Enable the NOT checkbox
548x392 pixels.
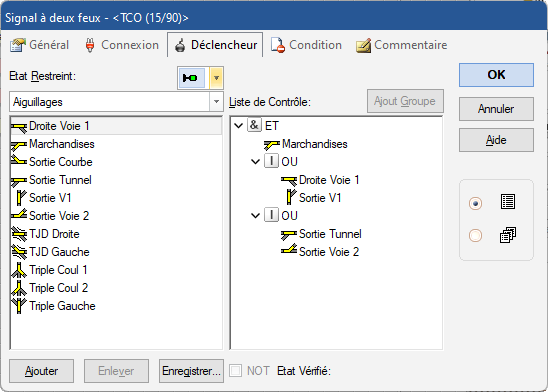pos(235,371)
